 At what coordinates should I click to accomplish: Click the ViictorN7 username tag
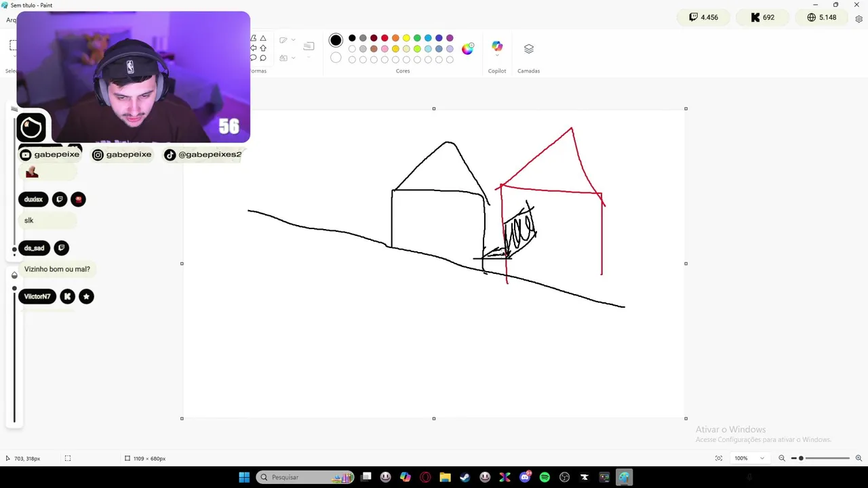click(37, 296)
